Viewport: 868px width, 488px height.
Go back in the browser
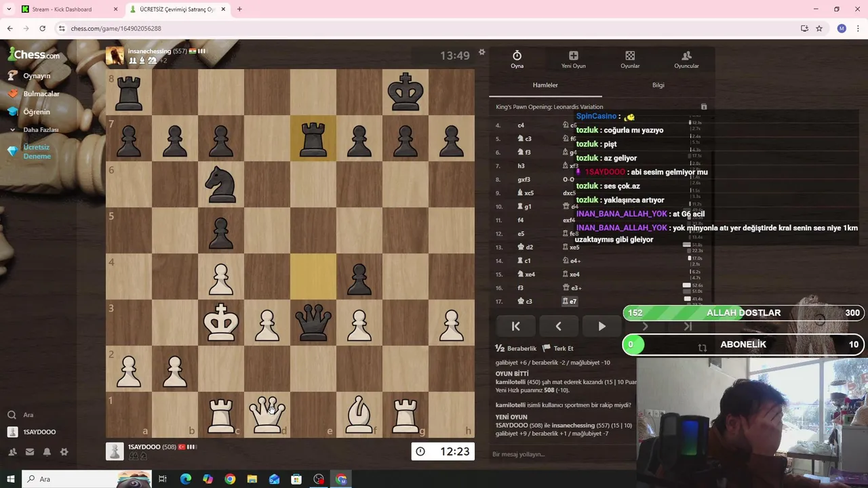[9, 28]
